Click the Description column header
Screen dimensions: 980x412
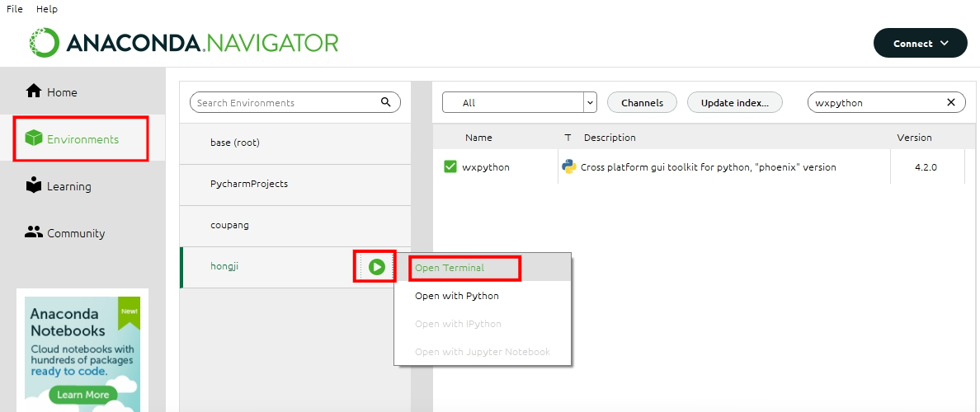(x=610, y=138)
